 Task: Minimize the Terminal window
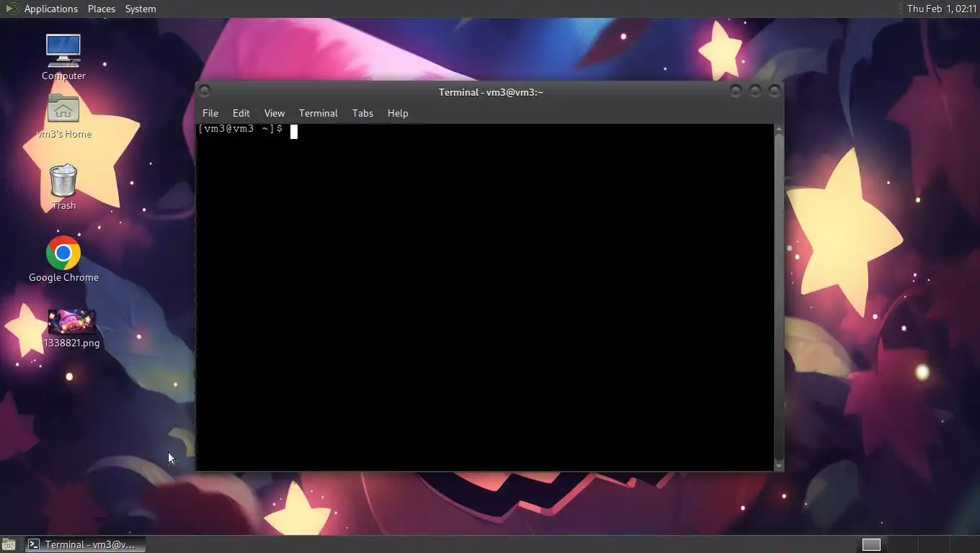tap(736, 91)
